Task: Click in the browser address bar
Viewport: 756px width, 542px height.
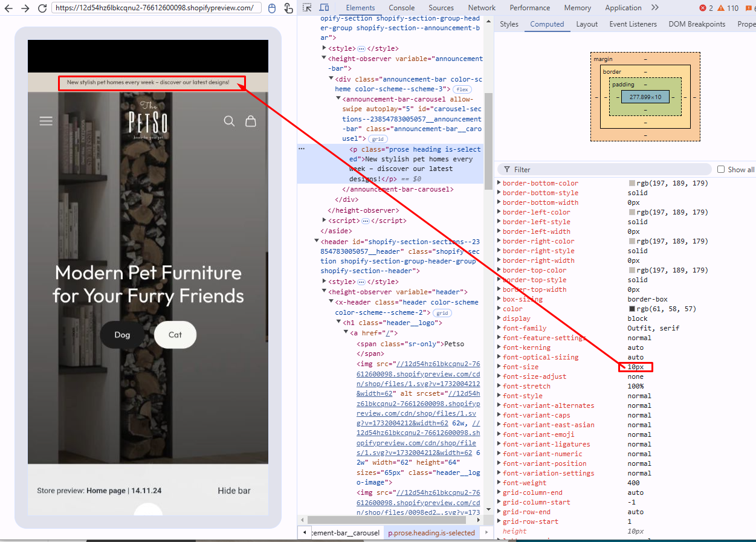Action: tap(156, 8)
